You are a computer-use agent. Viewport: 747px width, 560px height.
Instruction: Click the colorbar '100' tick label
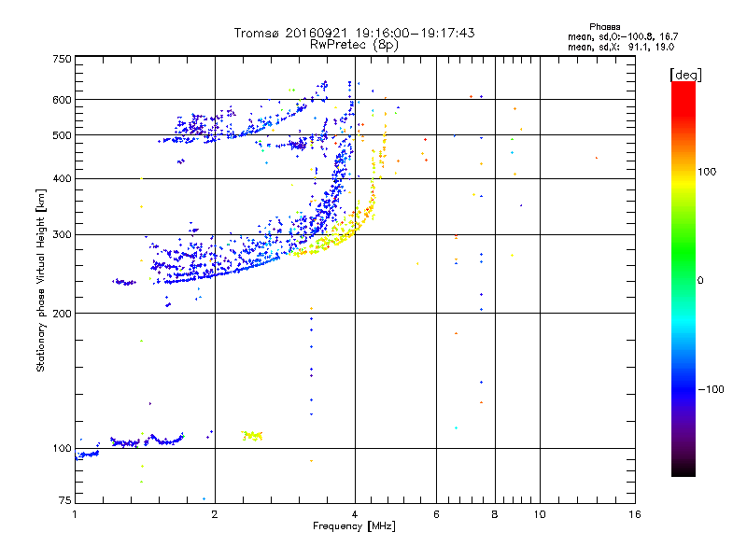point(707,172)
